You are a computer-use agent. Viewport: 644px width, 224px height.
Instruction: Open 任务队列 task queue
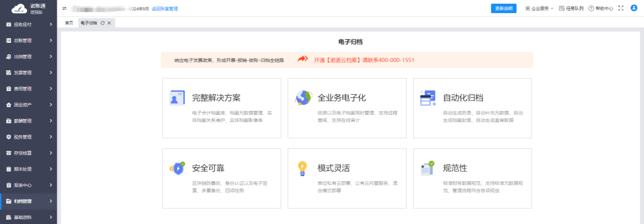(x=571, y=8)
